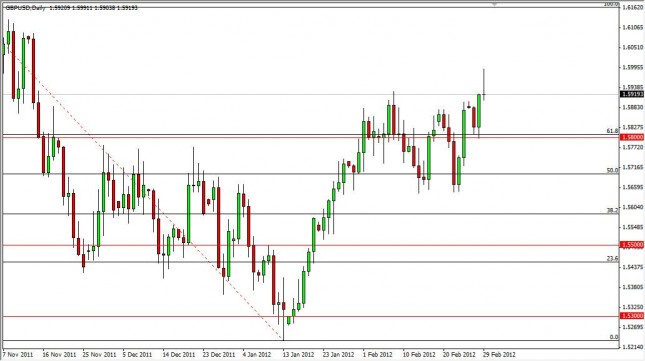
Task: Click the 23.6 Fibonacci level label
Action: [x=612, y=258]
